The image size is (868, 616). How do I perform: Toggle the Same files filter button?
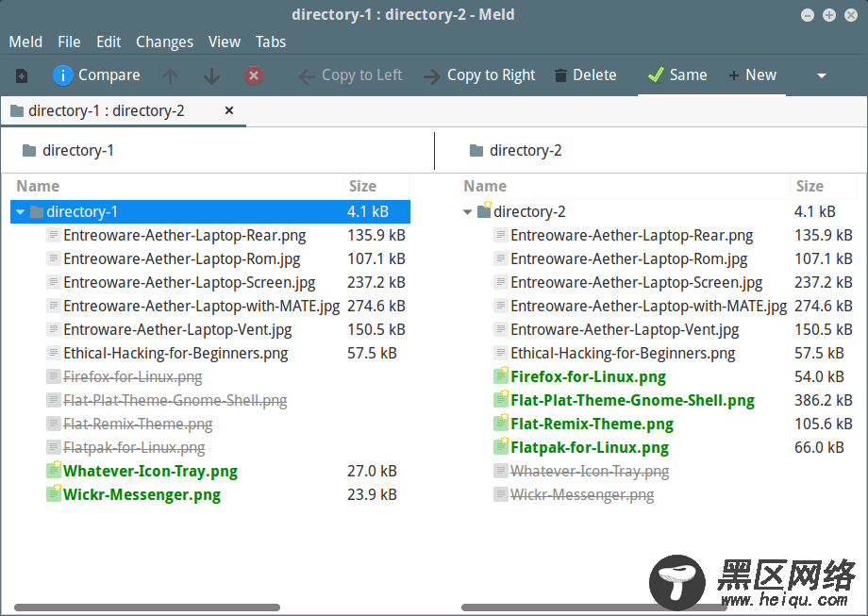click(x=677, y=75)
